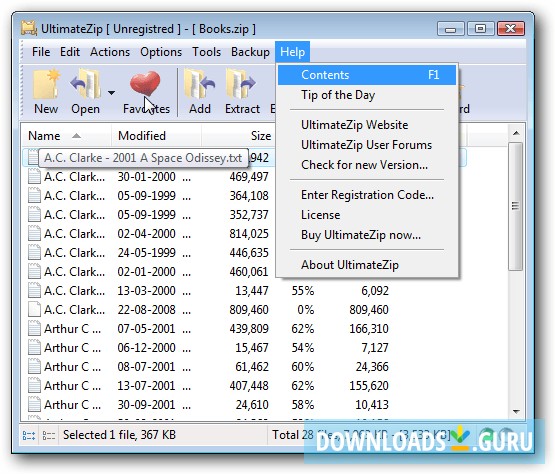Click the file icon of the 809,460 row

(34, 309)
